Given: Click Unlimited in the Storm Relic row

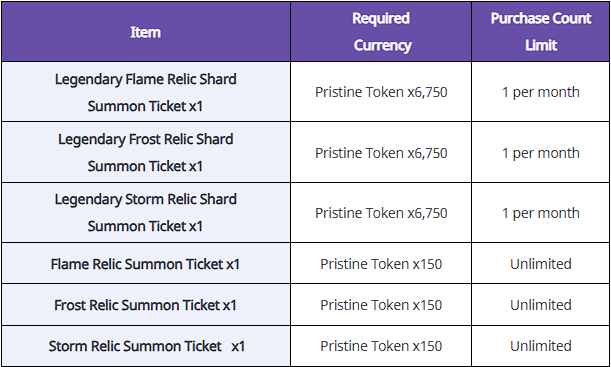Looking at the screenshot, I should [540, 346].
